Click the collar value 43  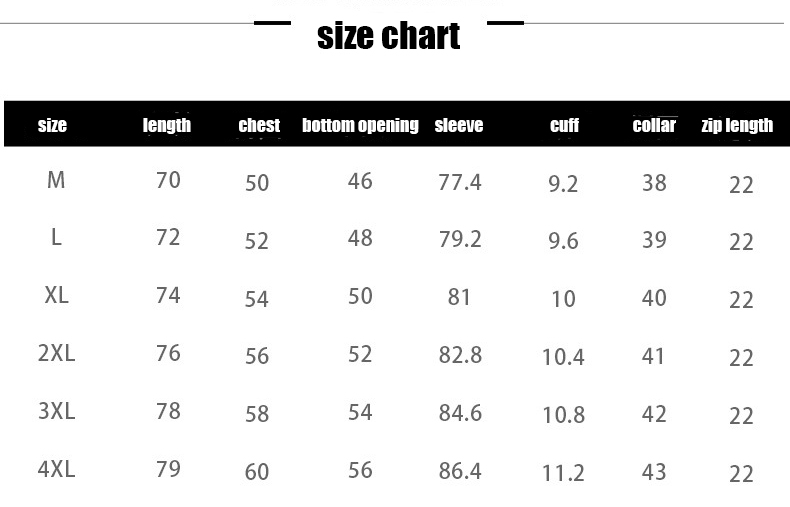tap(654, 470)
